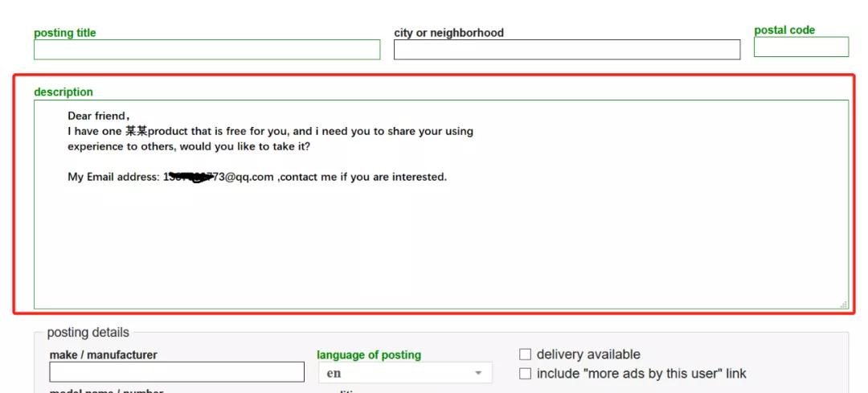This screenshot has width=868, height=393.
Task: Enable the delivery available checkbox
Action: click(526, 354)
